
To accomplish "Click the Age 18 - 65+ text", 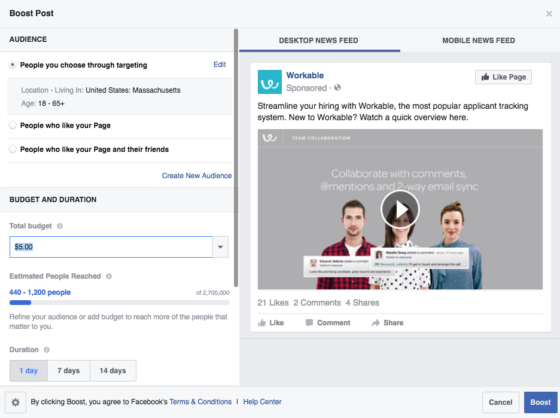I will tap(43, 104).
